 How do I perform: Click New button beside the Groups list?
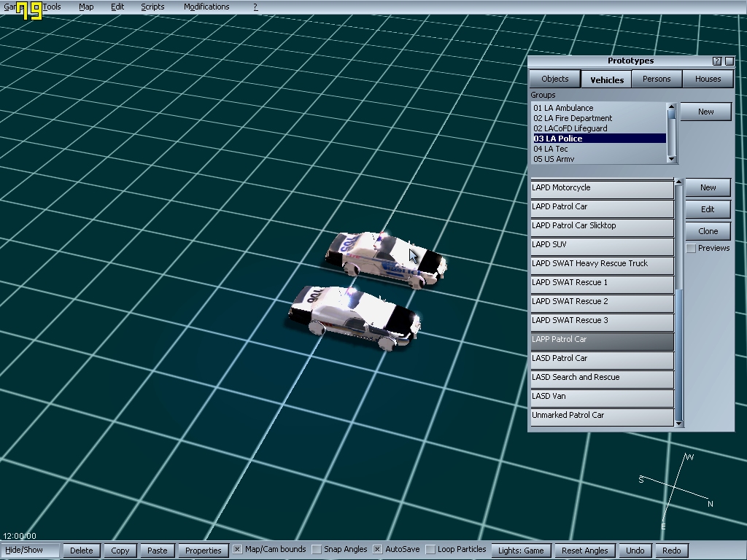(x=705, y=112)
